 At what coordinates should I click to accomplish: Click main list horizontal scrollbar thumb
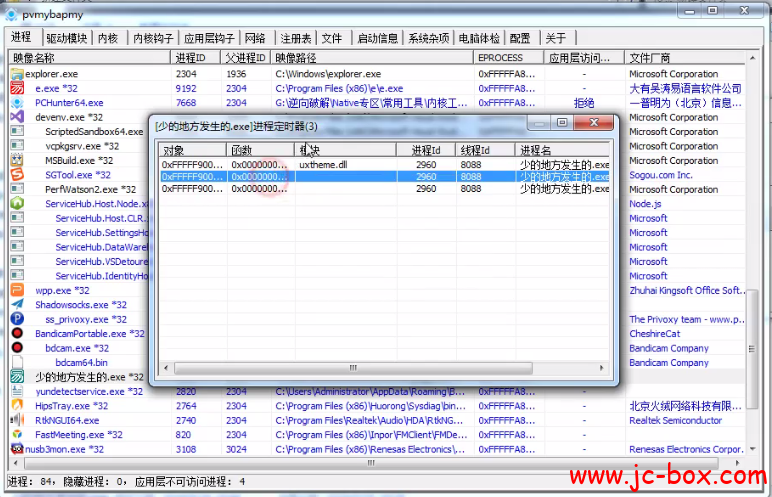coord(371,463)
